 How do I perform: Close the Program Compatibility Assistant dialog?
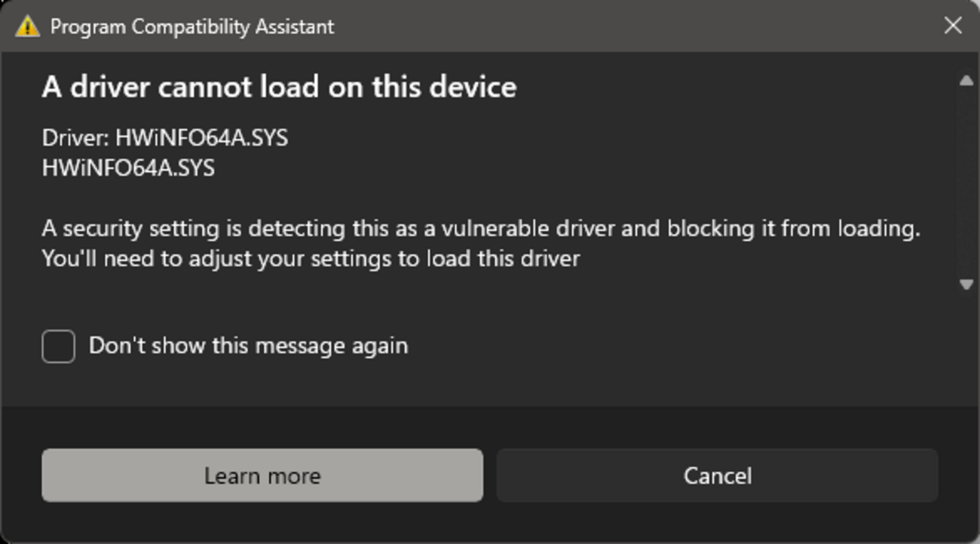953,26
